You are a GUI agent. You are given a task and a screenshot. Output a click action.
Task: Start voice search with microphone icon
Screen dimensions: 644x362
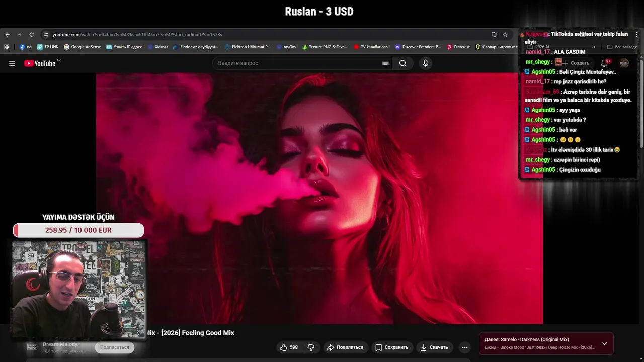point(426,63)
